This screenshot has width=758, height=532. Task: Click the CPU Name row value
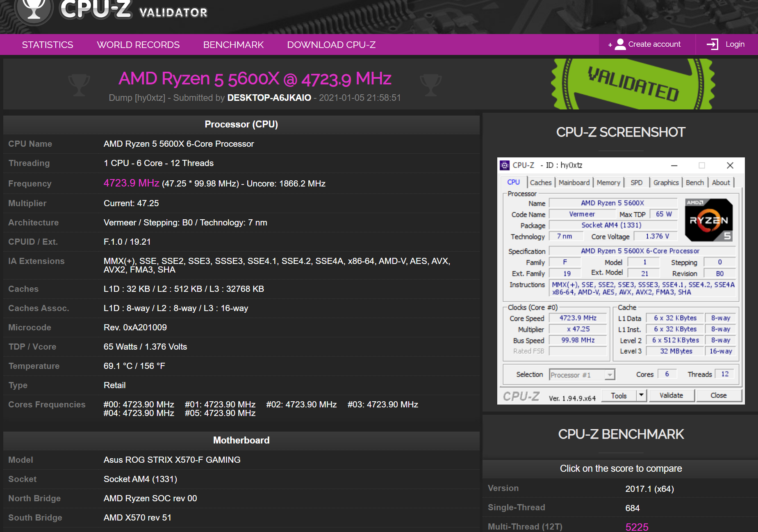pyautogui.click(x=179, y=144)
